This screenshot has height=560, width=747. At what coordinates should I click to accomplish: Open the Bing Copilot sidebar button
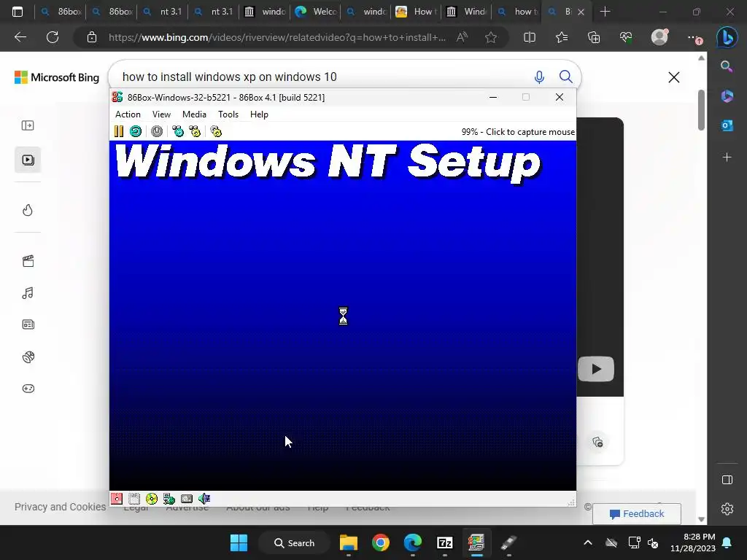[x=727, y=37]
